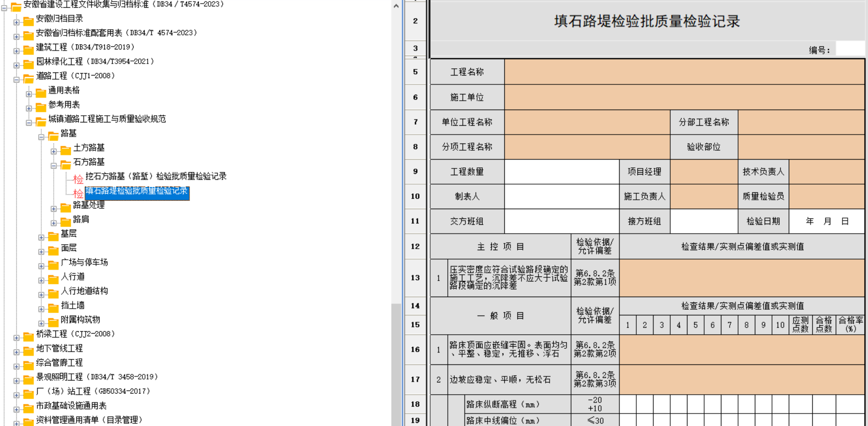Select the 广场与停车场 tree item
This screenshot has height=426, width=868.
[x=84, y=262]
